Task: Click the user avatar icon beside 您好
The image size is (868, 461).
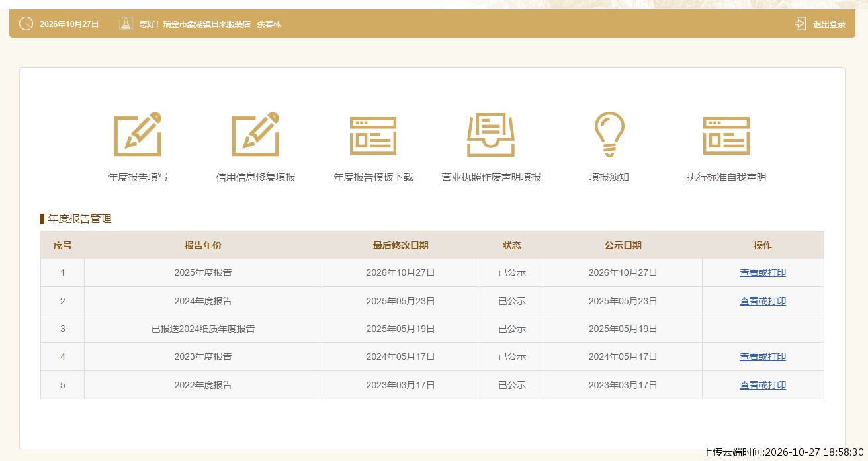Action: (126, 24)
